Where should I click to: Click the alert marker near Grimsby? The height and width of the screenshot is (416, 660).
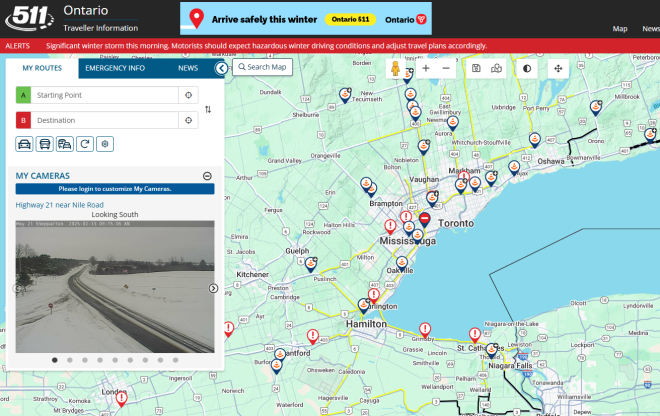pyautogui.click(x=425, y=330)
